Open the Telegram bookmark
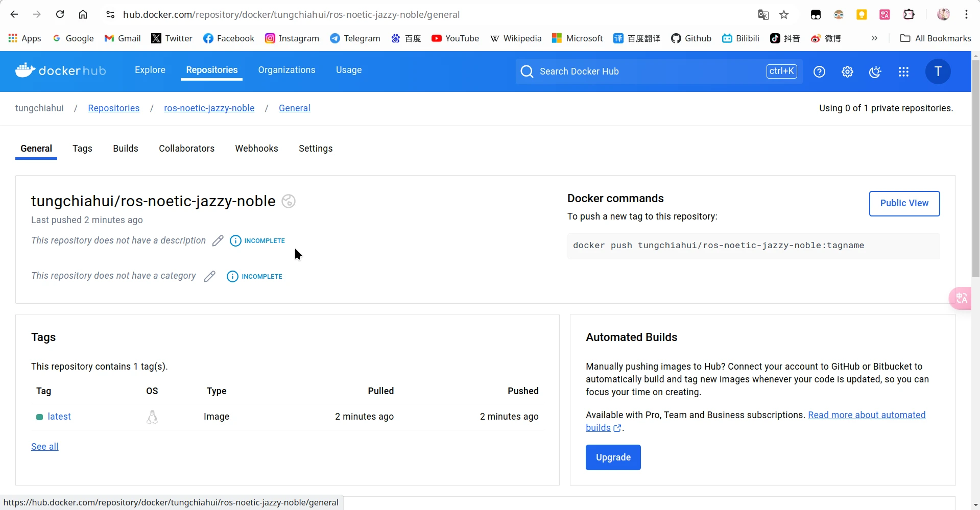The width and height of the screenshot is (980, 510). pos(355,38)
